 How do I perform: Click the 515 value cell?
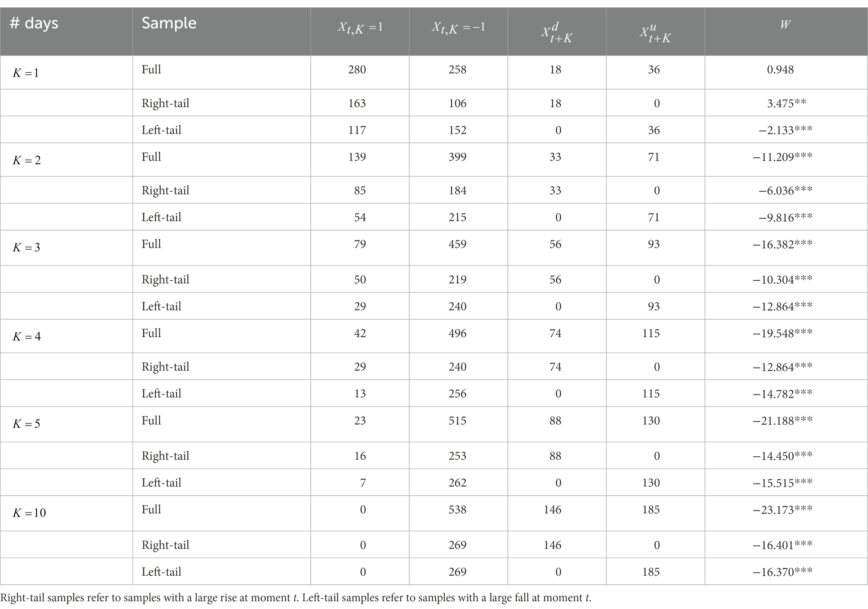(x=457, y=421)
